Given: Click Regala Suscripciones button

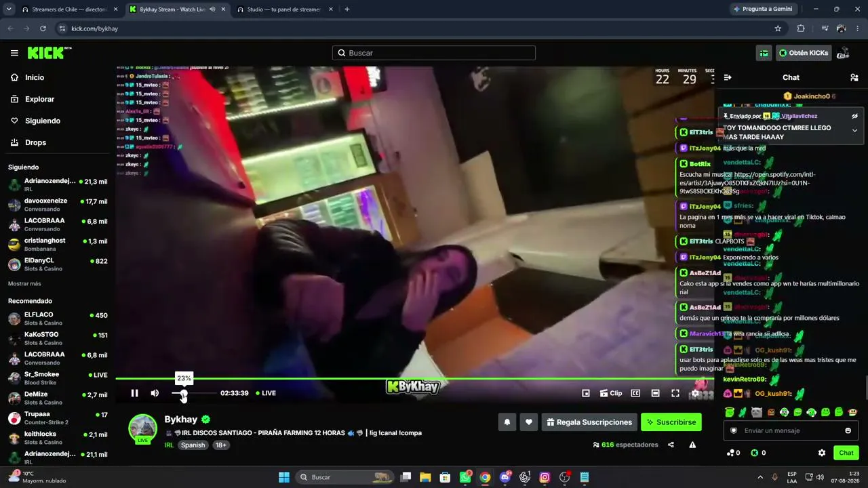Looking at the screenshot, I should pyautogui.click(x=589, y=422).
